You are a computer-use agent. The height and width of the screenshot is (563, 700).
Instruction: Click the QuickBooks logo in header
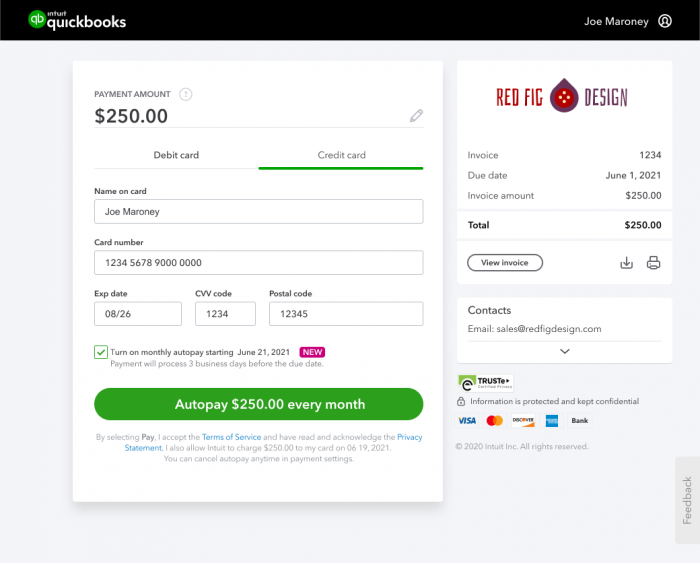77,20
